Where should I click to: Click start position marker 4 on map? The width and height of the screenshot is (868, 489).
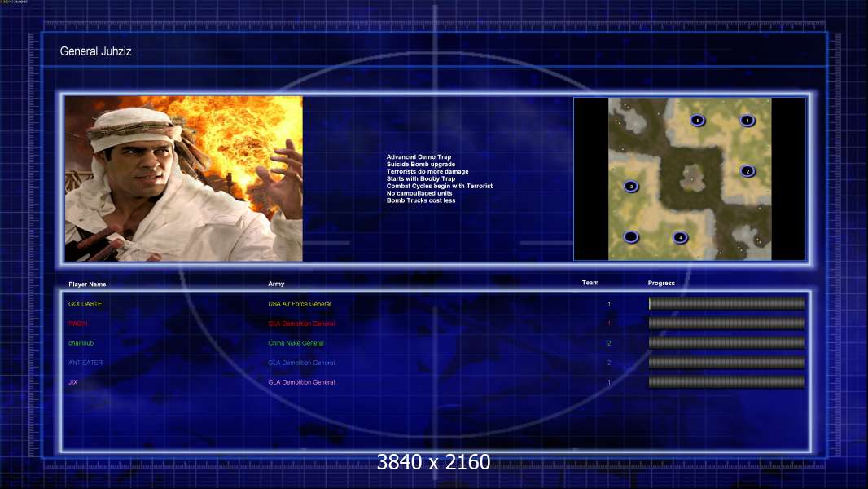click(681, 238)
